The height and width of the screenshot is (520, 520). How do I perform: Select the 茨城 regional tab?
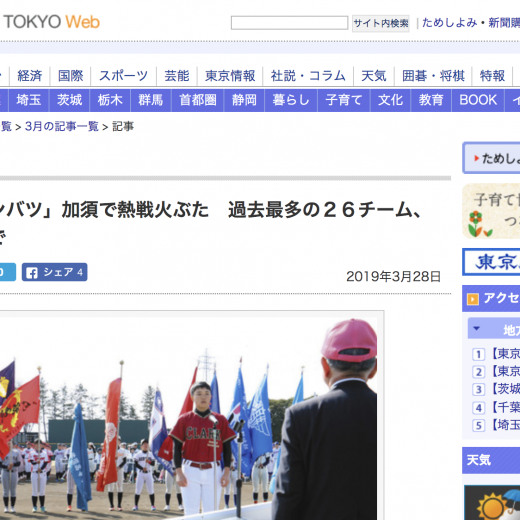[x=69, y=100]
